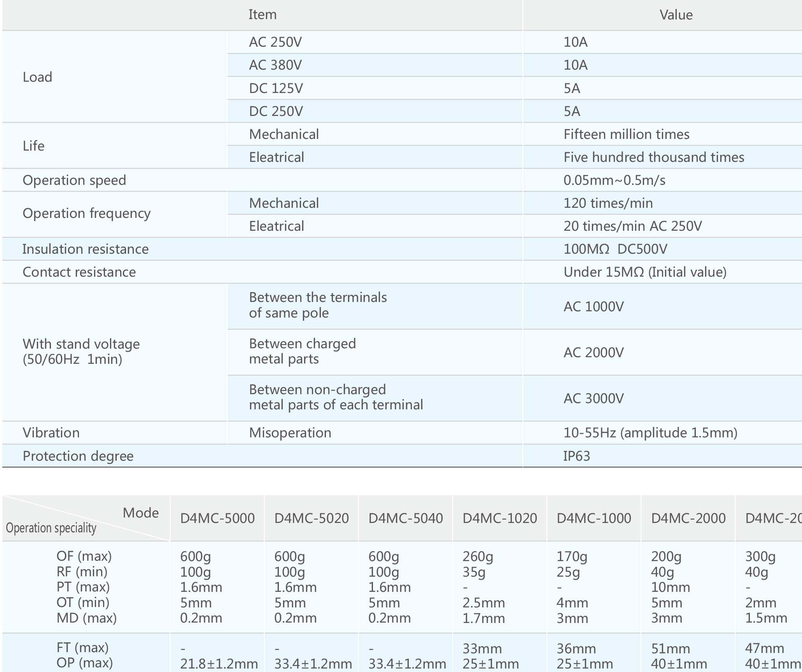
Task: Click the '1.7mm' MD value for D4MC-1020
Action: (x=483, y=618)
